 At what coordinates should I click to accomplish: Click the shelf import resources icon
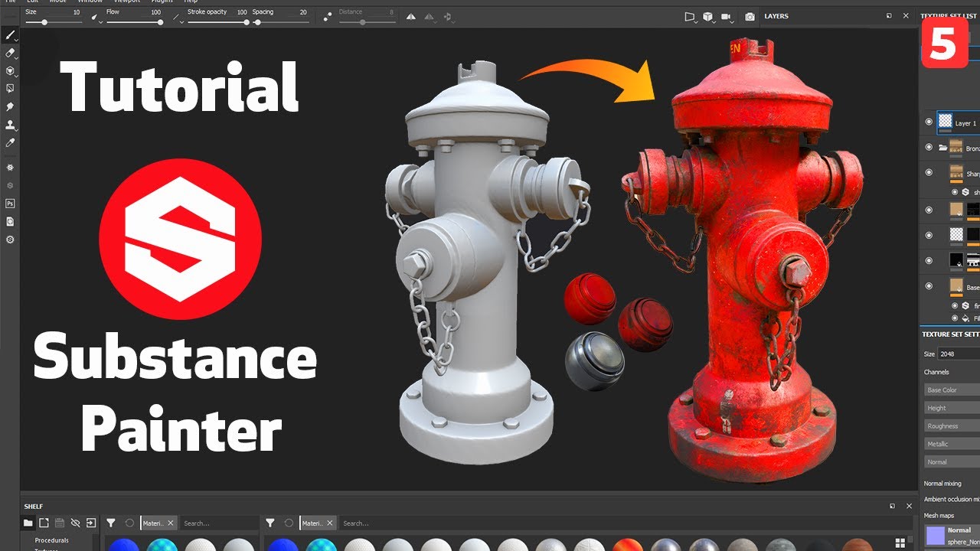(91, 523)
